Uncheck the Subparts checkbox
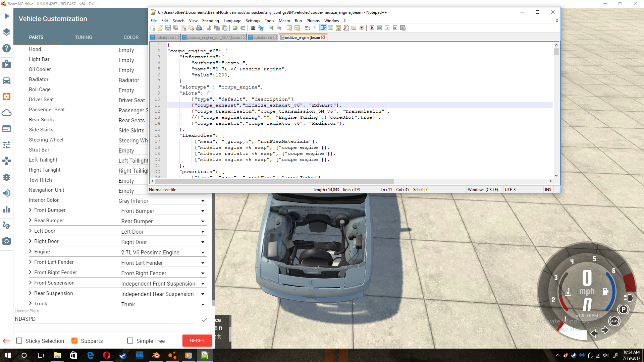This screenshot has width=644, height=362. 74,341
